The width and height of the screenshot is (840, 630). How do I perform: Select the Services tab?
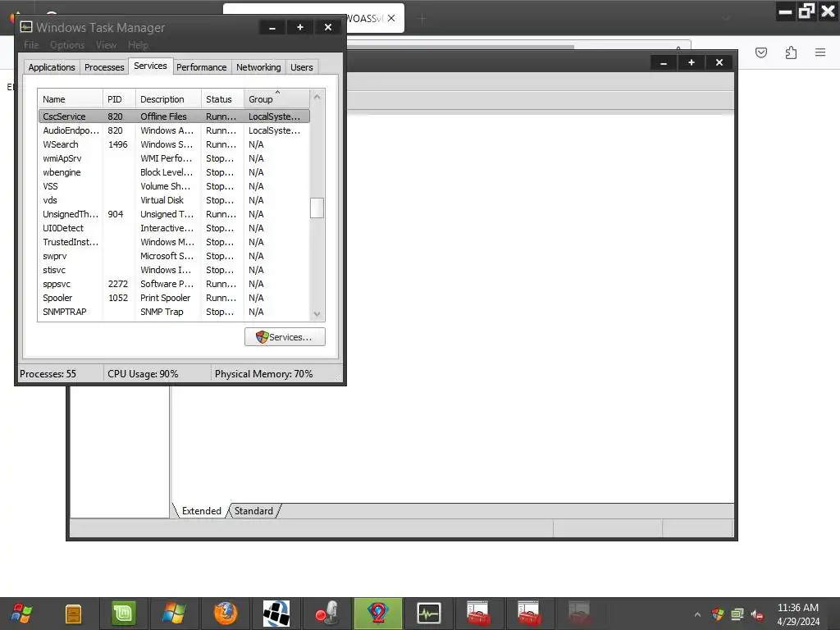pos(151,66)
